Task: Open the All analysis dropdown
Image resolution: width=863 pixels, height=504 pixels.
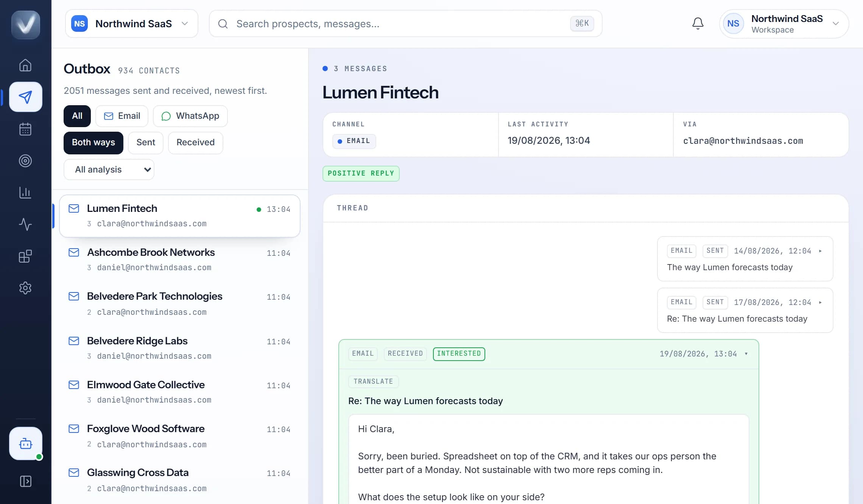Action: (x=109, y=170)
